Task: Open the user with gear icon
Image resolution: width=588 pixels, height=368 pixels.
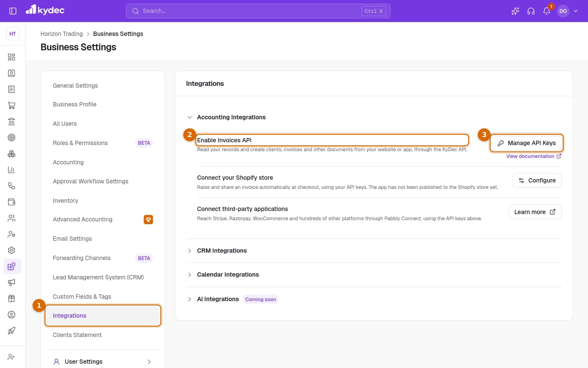Action: coord(11,234)
